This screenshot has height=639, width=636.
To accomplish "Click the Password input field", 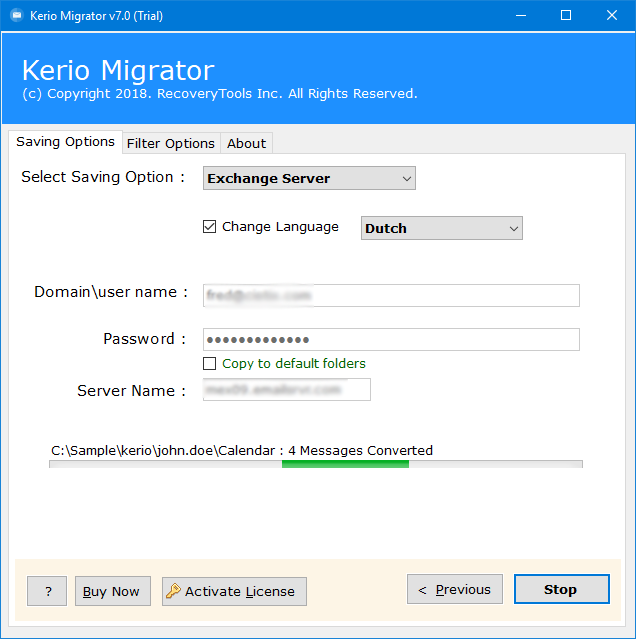I will tap(391, 339).
